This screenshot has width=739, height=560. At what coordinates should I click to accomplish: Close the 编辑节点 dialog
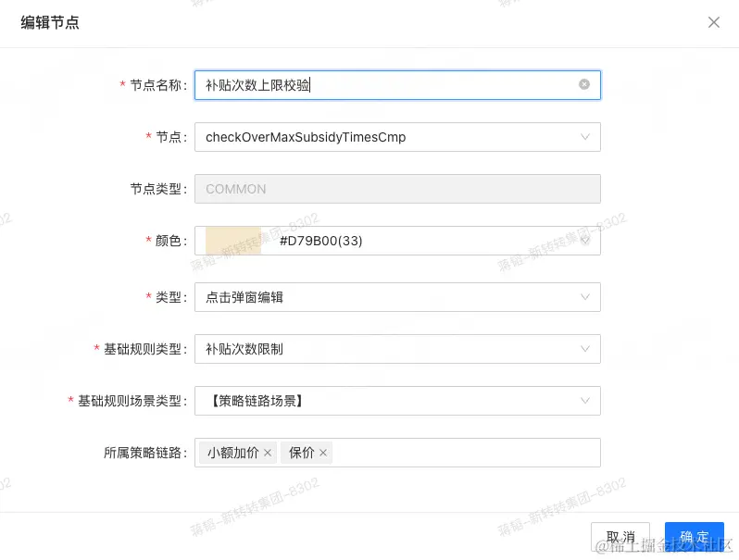[x=714, y=22]
